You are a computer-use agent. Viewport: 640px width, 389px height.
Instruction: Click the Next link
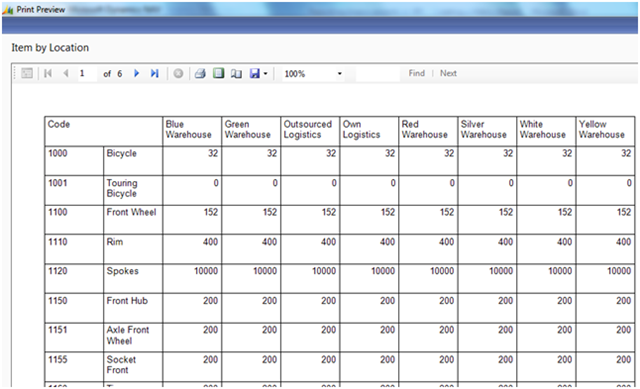coord(448,73)
